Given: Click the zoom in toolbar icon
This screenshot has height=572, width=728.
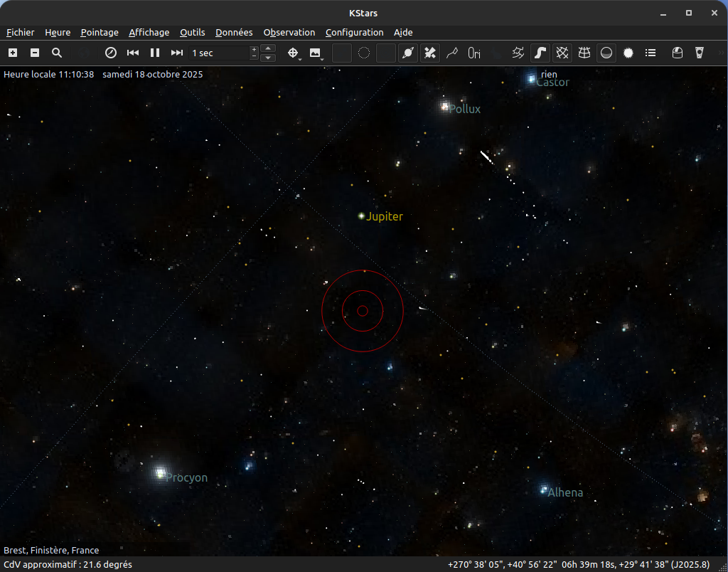Looking at the screenshot, I should (13, 53).
